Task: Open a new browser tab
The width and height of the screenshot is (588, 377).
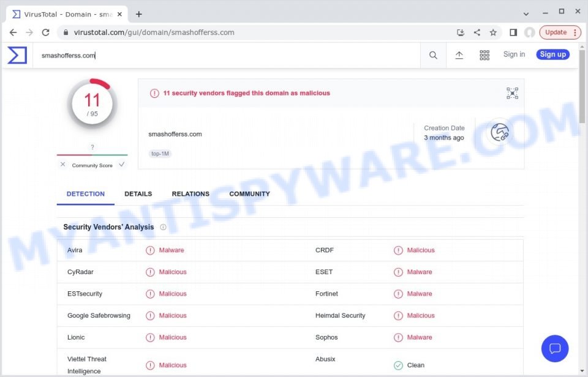Action: [139, 14]
